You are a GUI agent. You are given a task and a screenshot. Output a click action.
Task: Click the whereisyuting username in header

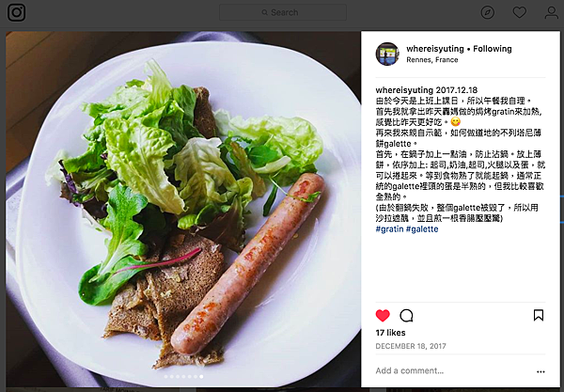coord(435,49)
